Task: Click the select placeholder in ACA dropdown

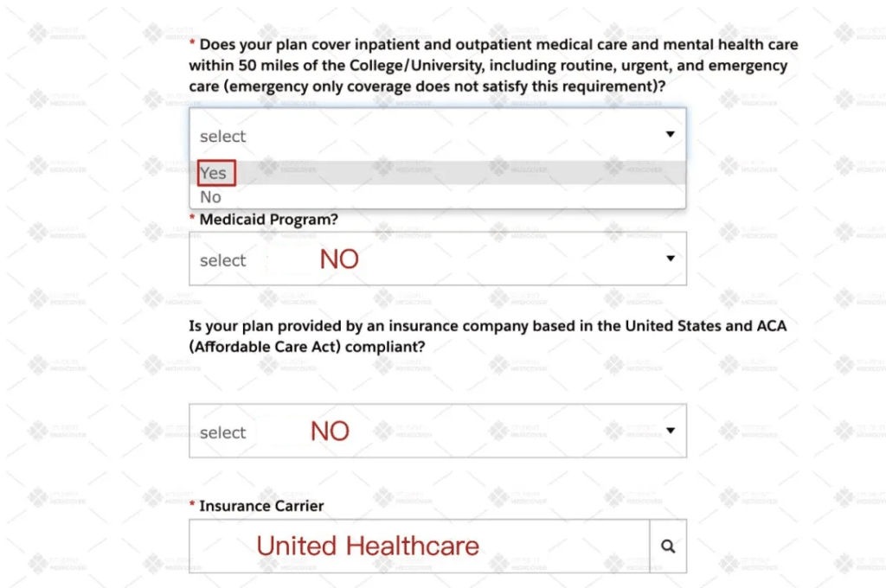Action: (222, 432)
